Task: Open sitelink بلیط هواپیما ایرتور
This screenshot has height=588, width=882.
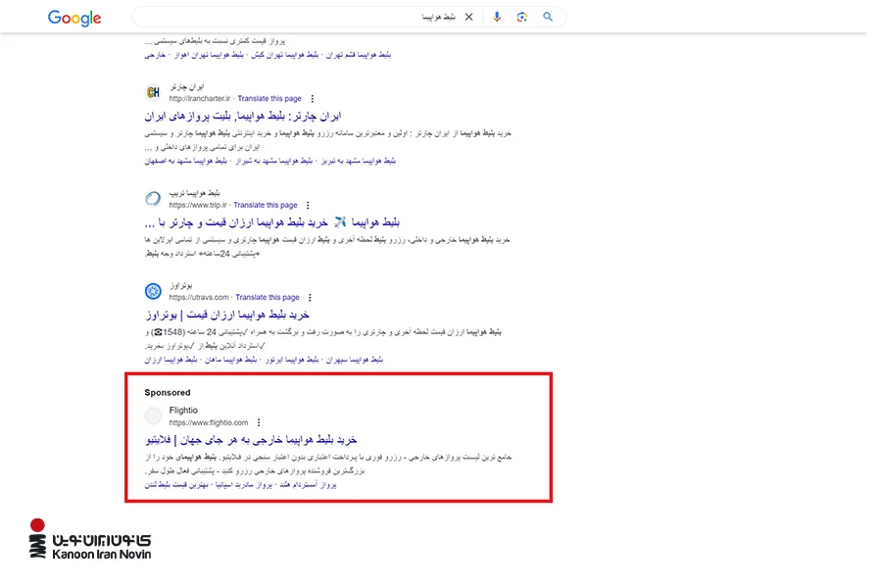Action: click(x=292, y=360)
